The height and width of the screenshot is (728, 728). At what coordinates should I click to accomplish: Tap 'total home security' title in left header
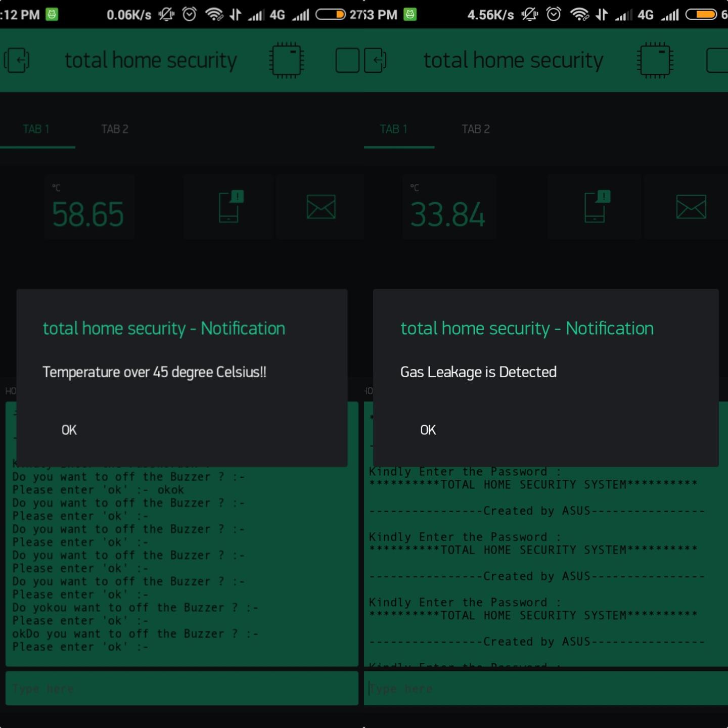[x=151, y=61]
